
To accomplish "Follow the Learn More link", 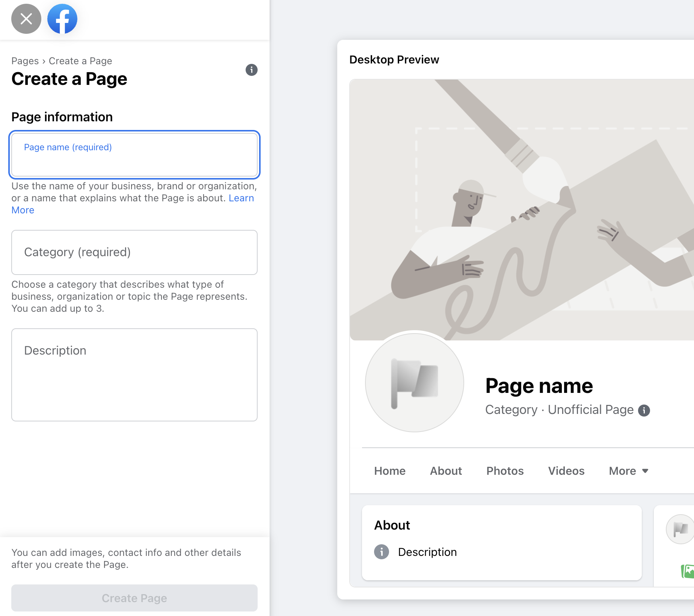I will 241,198.
